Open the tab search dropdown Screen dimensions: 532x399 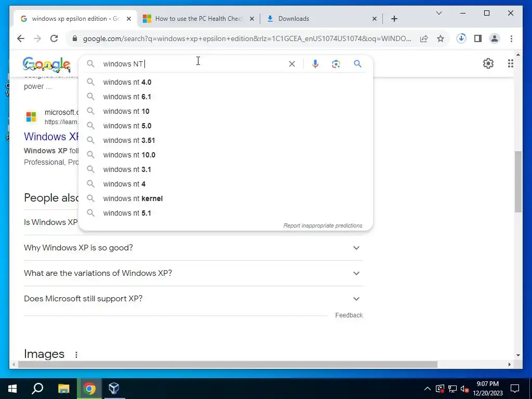[438, 13]
